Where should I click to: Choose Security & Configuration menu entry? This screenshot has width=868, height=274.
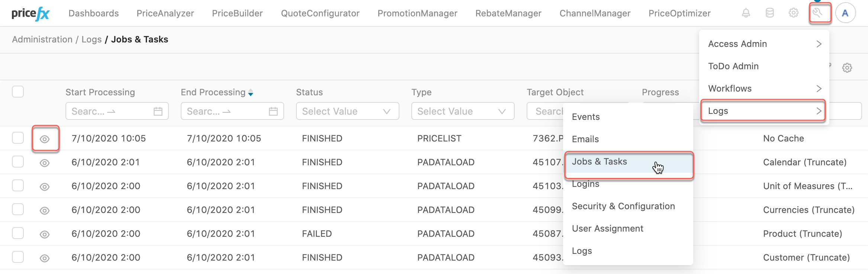tap(623, 206)
